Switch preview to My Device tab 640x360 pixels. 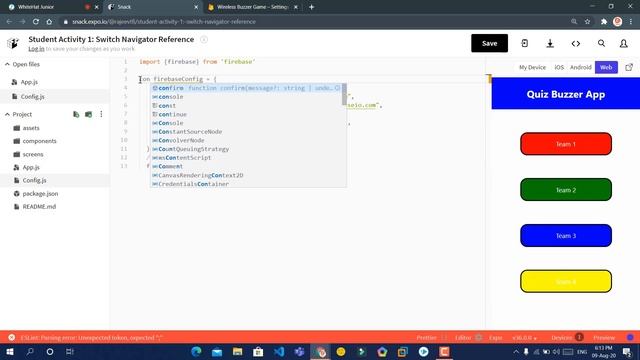click(532, 67)
